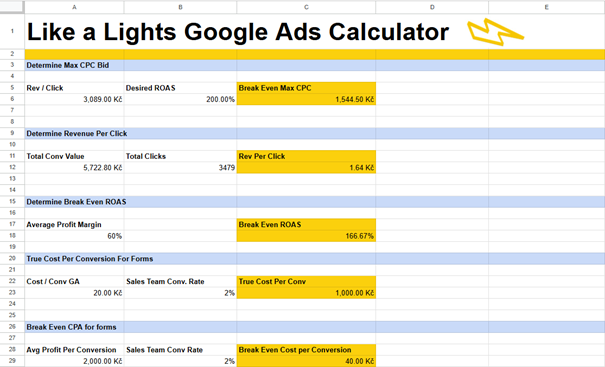Click 'Avg Profit Per Conversion' label
The image size is (605, 367).
click(x=71, y=350)
